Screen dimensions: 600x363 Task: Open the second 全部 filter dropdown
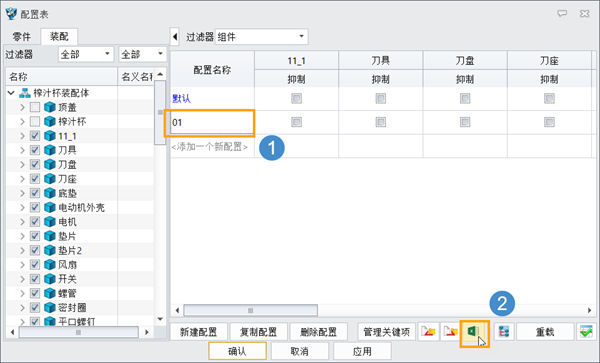pos(142,54)
